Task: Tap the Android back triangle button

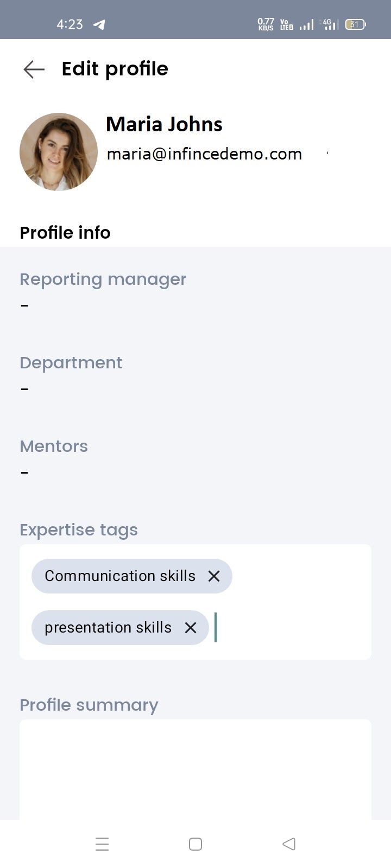Action: click(x=289, y=844)
